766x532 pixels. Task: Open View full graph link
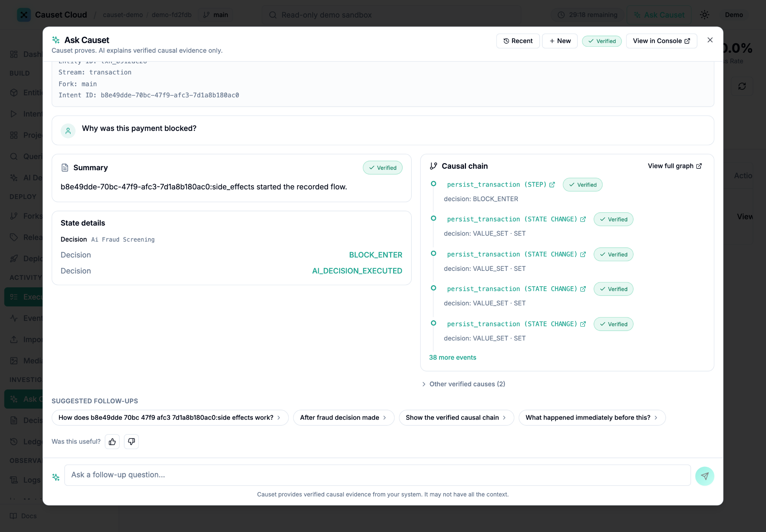pyautogui.click(x=675, y=166)
